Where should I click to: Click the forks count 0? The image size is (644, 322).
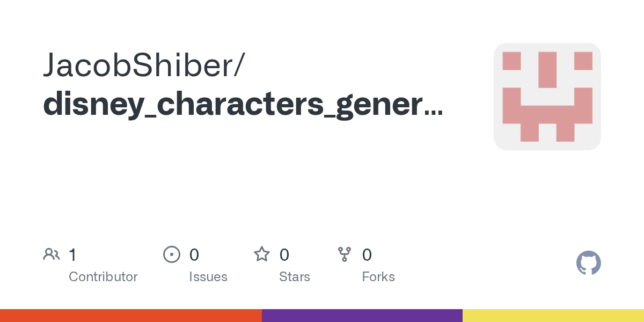[367, 254]
